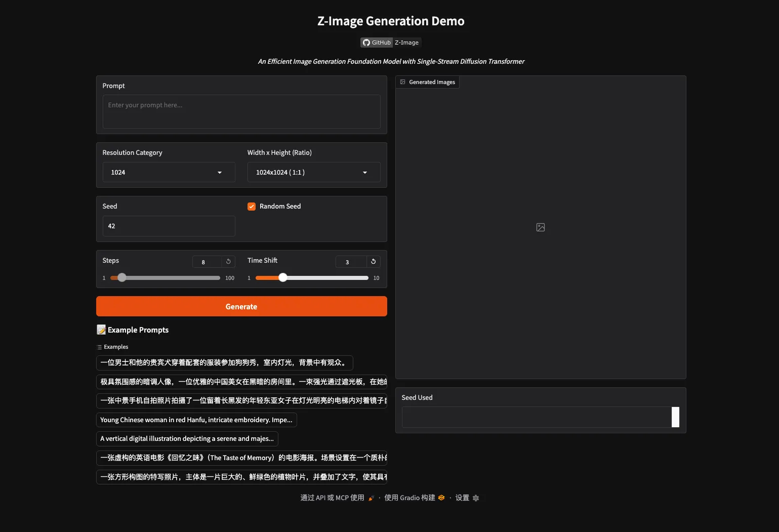Click the Generated Images gallery icon
The image size is (779, 532).
[x=402, y=81]
